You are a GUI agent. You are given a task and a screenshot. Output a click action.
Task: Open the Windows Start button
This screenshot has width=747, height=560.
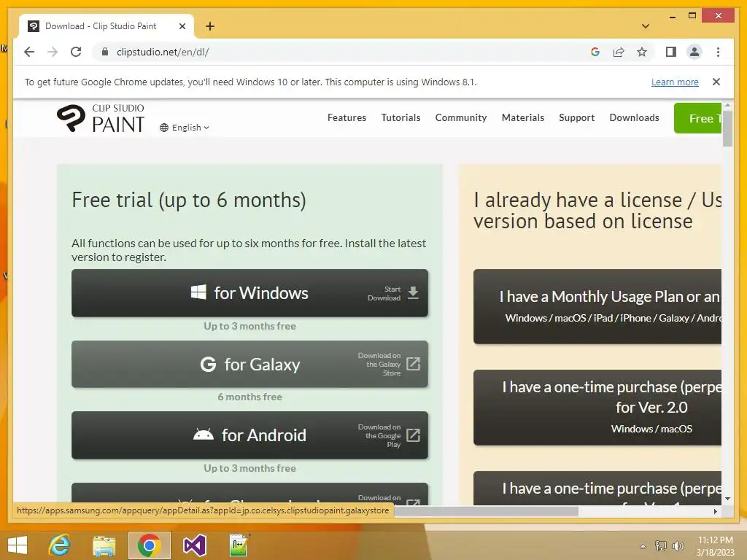(x=18, y=545)
